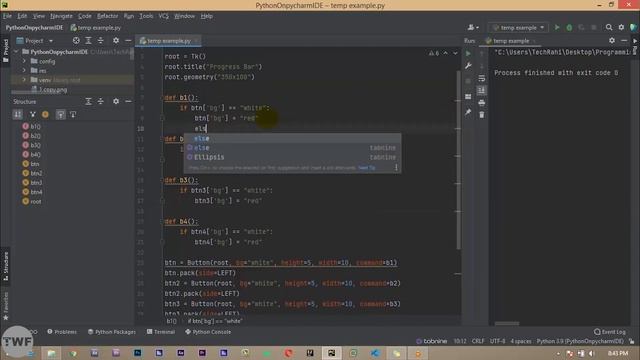Pin the Run tab
640x360 pixels.
[x=468, y=112]
